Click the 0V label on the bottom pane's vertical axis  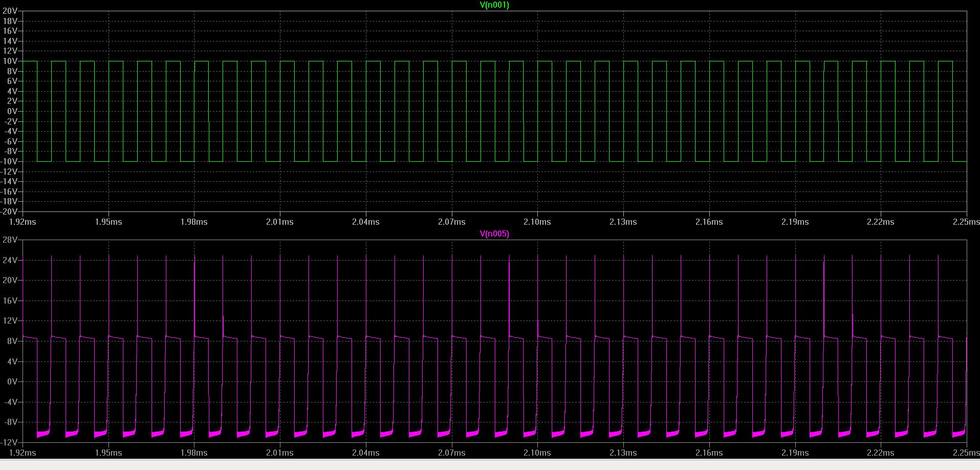(x=12, y=381)
